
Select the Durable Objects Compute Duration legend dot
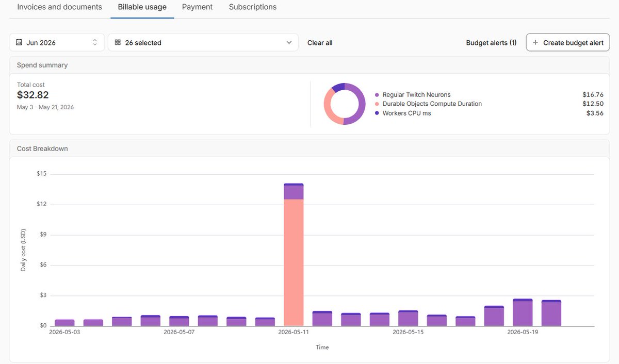click(x=377, y=104)
